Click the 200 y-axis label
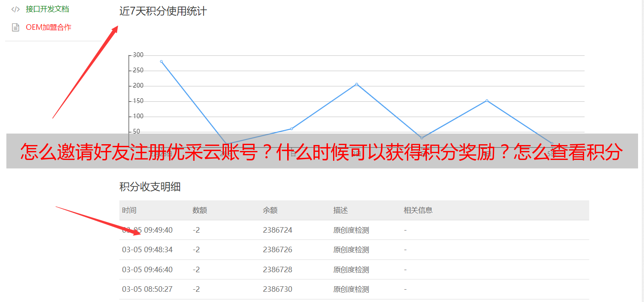The image size is (644, 302). click(138, 85)
